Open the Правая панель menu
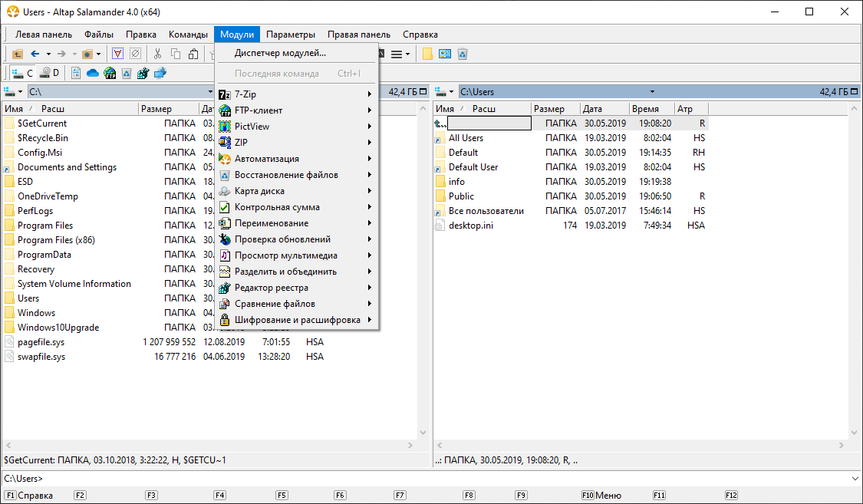Image resolution: width=863 pixels, height=504 pixels. pos(359,34)
